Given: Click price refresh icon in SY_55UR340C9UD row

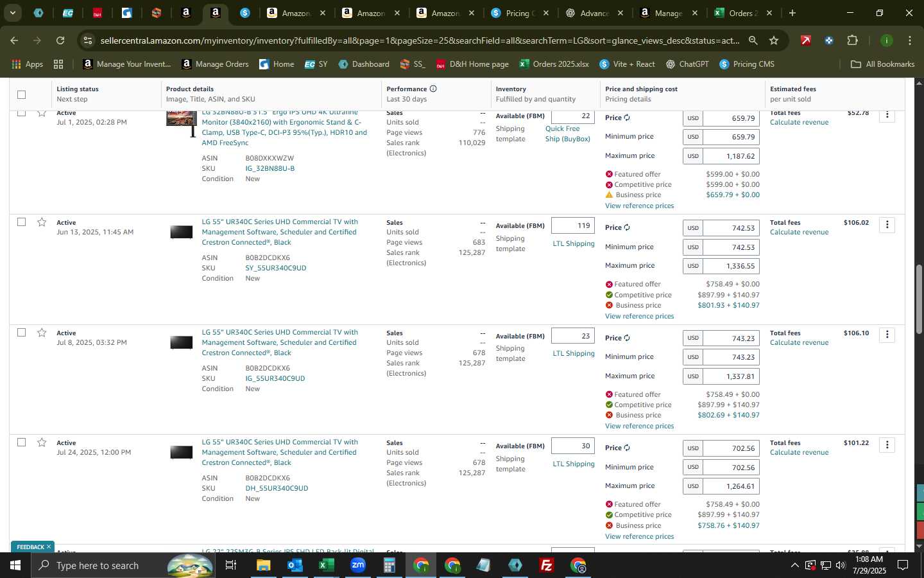Looking at the screenshot, I should [x=627, y=227].
